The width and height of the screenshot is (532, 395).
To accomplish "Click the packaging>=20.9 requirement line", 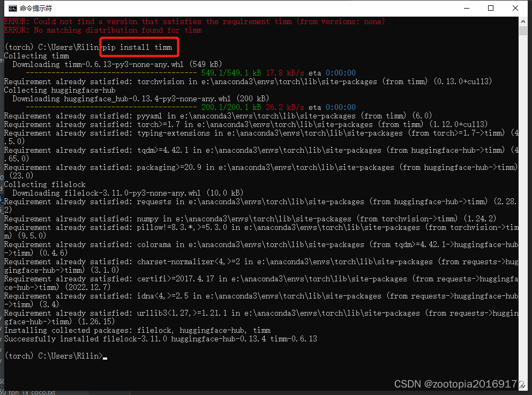I will click(261, 172).
